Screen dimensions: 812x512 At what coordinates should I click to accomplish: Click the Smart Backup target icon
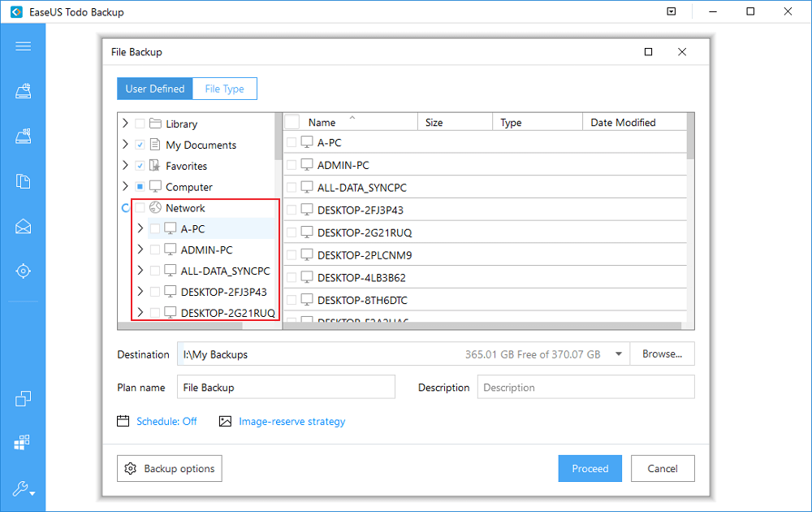23,271
